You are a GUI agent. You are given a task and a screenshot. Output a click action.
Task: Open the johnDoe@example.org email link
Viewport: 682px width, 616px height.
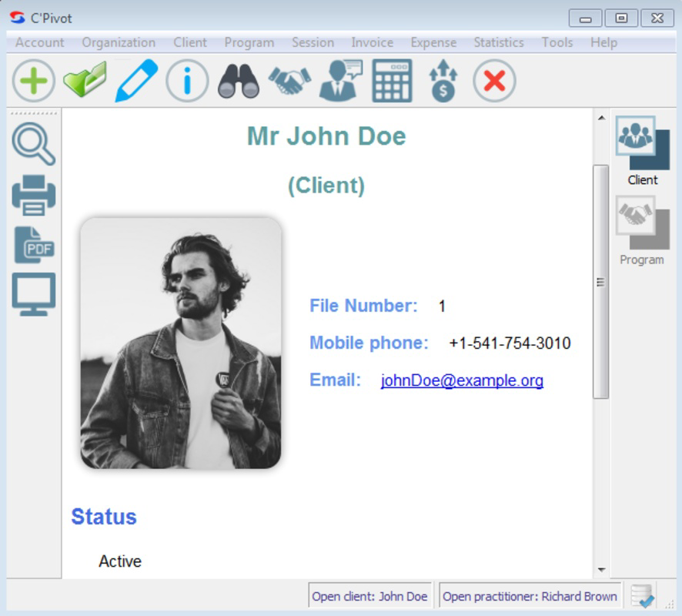(462, 380)
